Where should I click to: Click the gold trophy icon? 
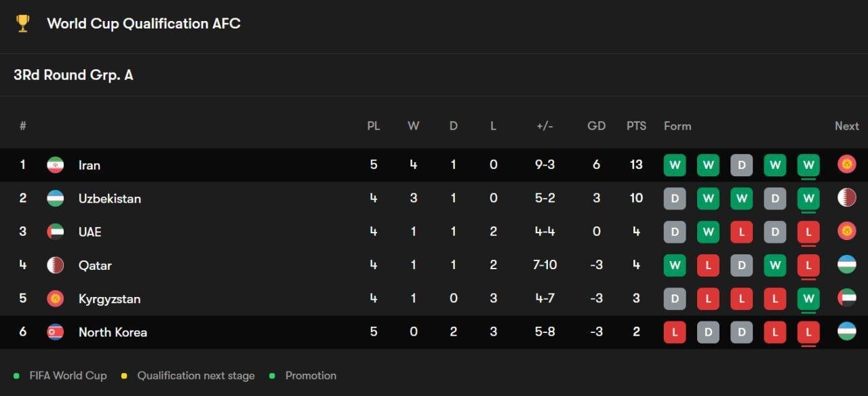click(x=22, y=24)
